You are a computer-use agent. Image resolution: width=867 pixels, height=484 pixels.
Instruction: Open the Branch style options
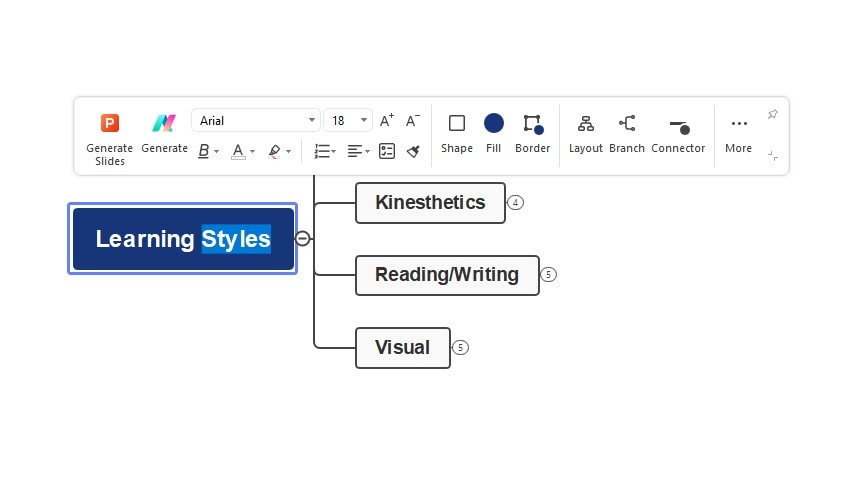pos(626,133)
